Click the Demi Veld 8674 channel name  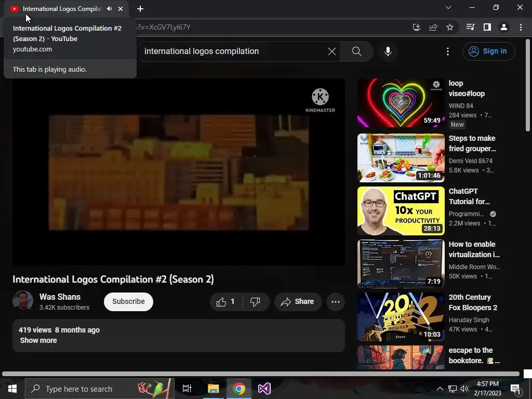point(471,161)
